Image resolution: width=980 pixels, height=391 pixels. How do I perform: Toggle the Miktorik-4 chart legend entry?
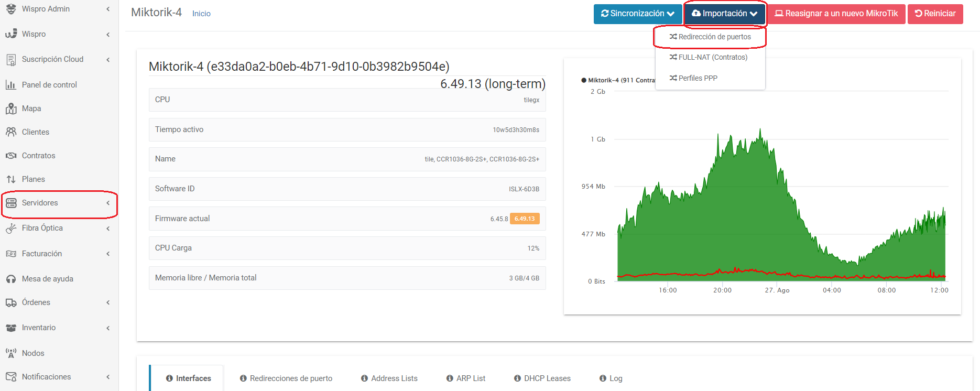click(618, 80)
